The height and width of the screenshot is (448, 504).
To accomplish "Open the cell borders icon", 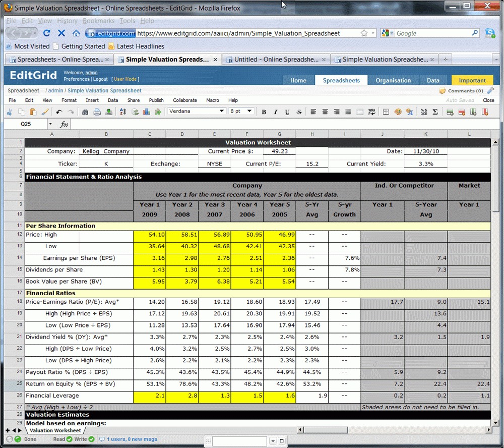I will coord(386,112).
